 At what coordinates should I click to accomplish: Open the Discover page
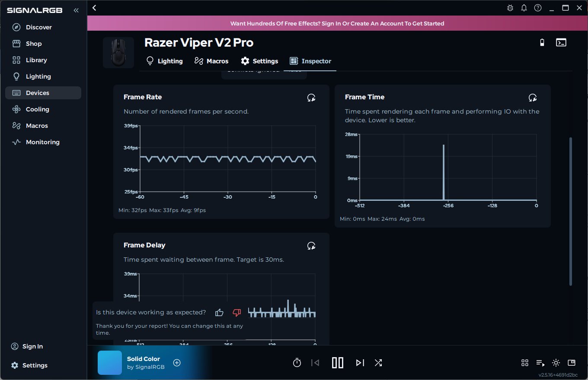coord(43,27)
